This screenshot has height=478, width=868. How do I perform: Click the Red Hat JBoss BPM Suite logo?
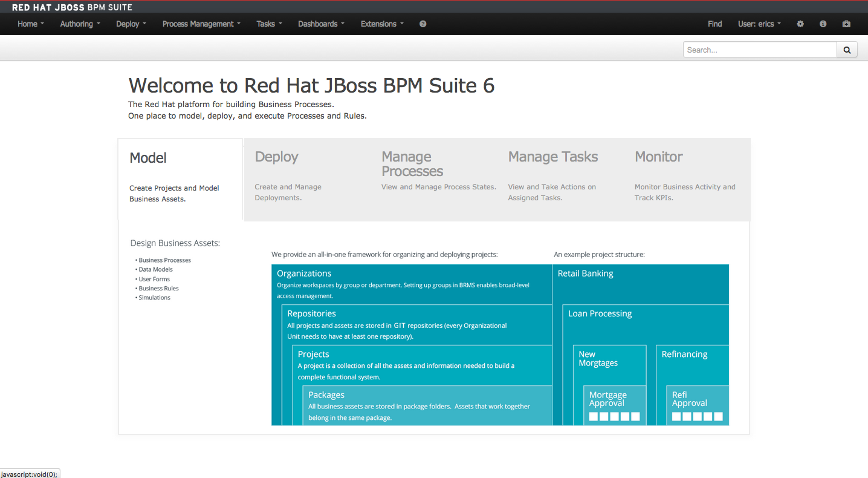[x=72, y=7]
